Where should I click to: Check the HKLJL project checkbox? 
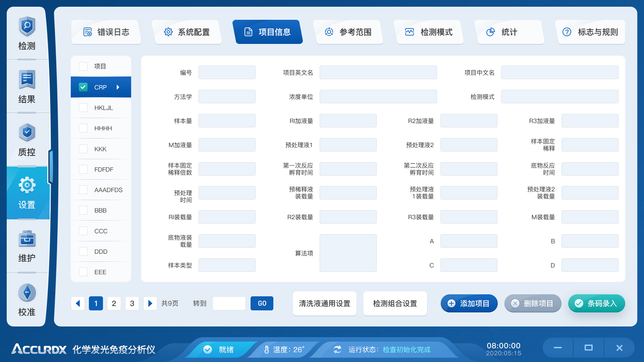click(x=83, y=108)
